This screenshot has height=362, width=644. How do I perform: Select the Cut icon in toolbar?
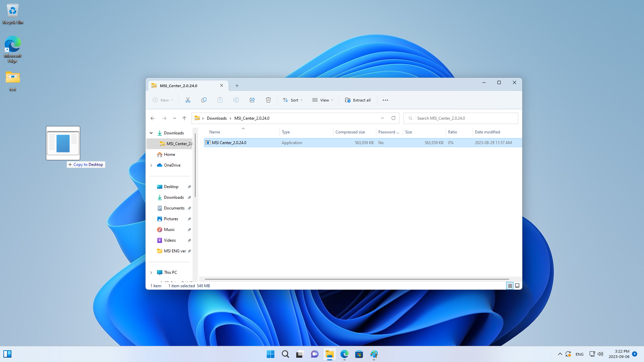pyautogui.click(x=187, y=100)
